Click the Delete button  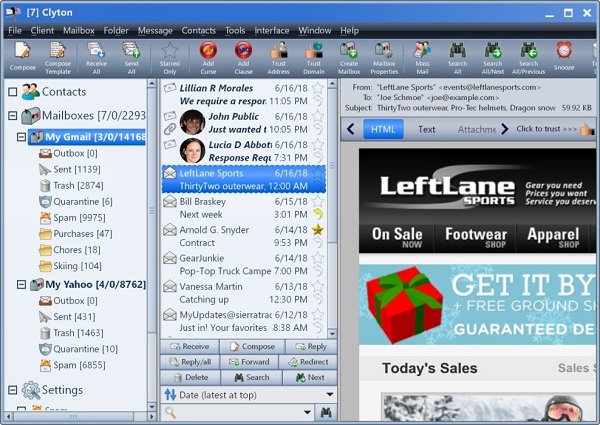point(190,378)
